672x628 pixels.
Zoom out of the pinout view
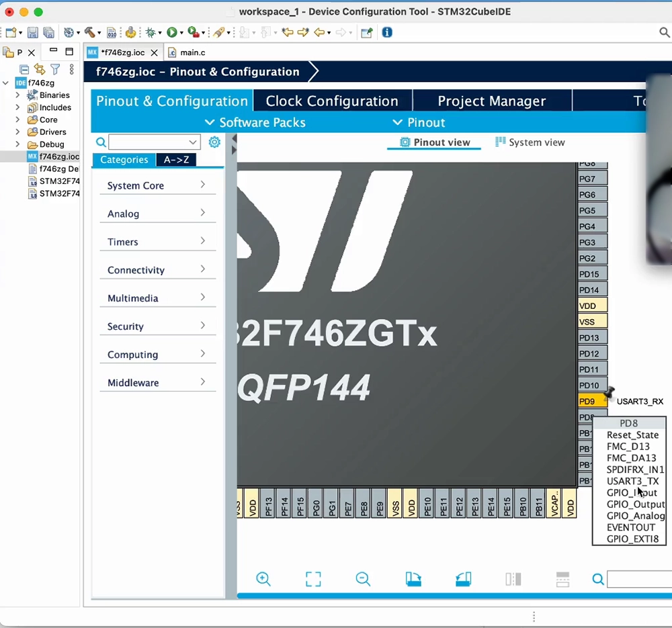(363, 578)
